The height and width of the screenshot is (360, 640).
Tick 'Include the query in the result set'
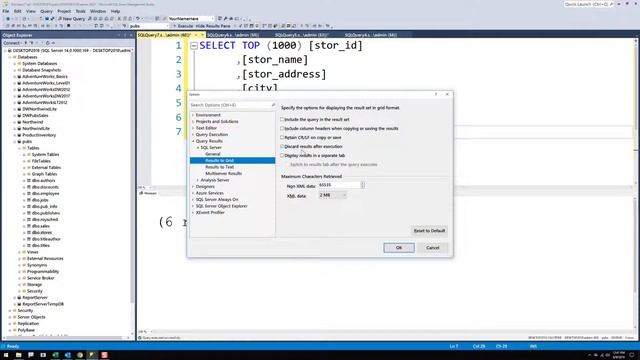pyautogui.click(x=282, y=120)
